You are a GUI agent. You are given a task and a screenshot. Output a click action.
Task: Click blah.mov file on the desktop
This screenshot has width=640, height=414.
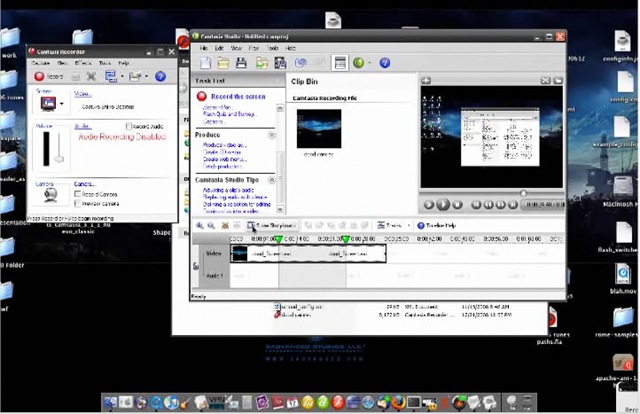coord(623,278)
